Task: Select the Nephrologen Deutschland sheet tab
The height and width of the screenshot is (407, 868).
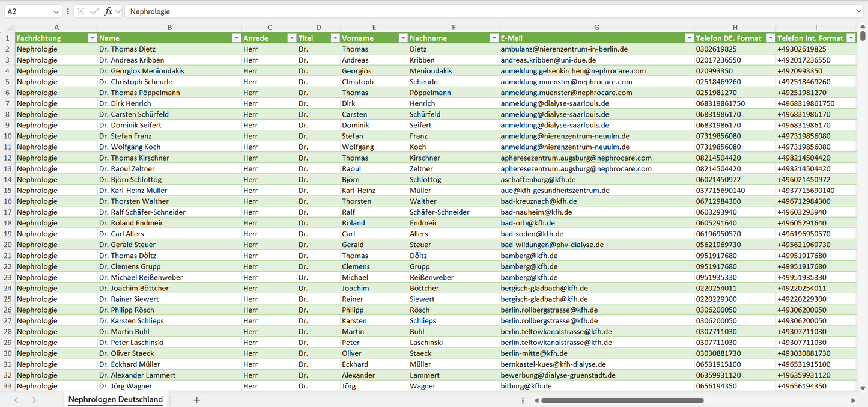Action: pyautogui.click(x=115, y=399)
